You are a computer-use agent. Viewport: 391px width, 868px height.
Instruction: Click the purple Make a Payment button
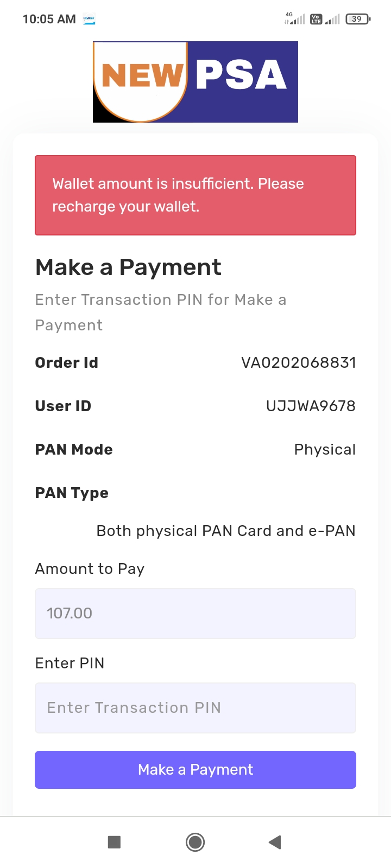tap(195, 769)
